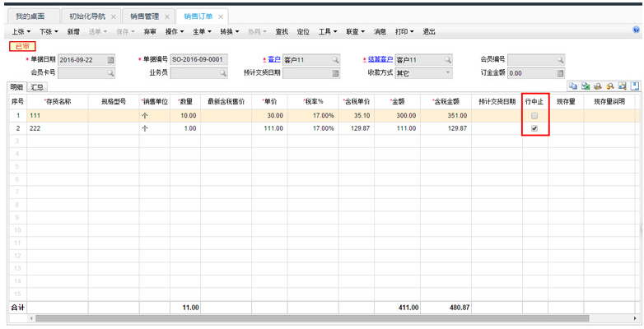644x329 pixels.
Task: Click the horizontal scrollbar thumb below the grid
Action: 312,318
